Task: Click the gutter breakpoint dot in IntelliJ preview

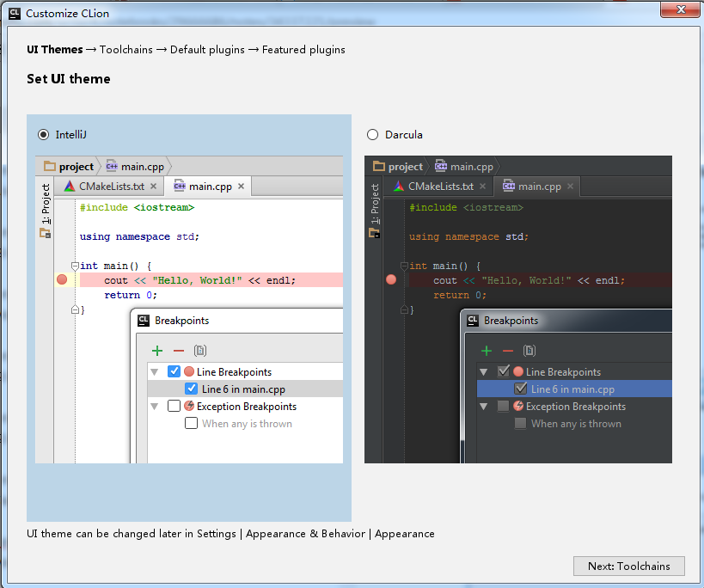Action: (x=62, y=279)
